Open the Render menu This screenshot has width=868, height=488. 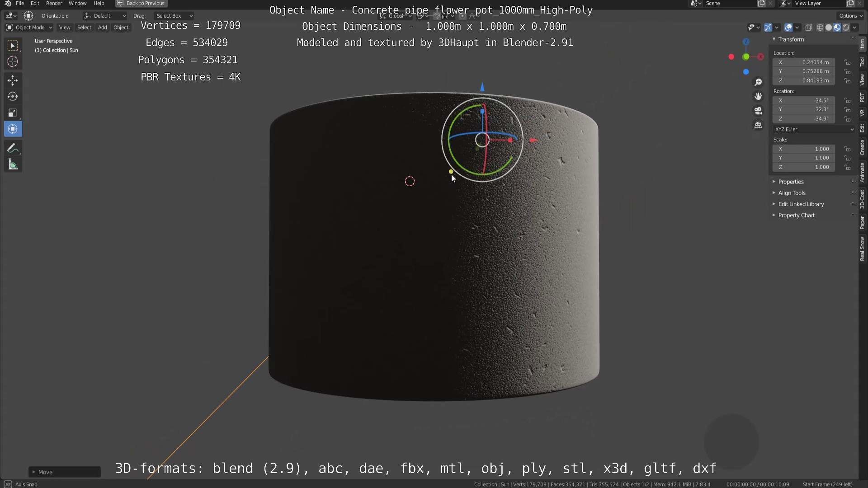pos(54,3)
